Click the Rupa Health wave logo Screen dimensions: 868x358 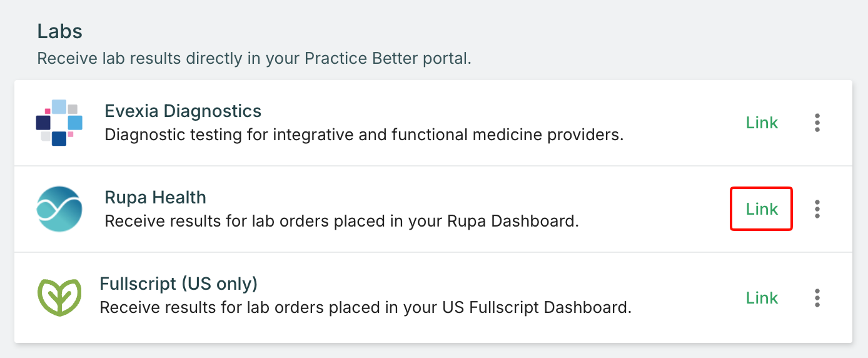[x=59, y=209]
